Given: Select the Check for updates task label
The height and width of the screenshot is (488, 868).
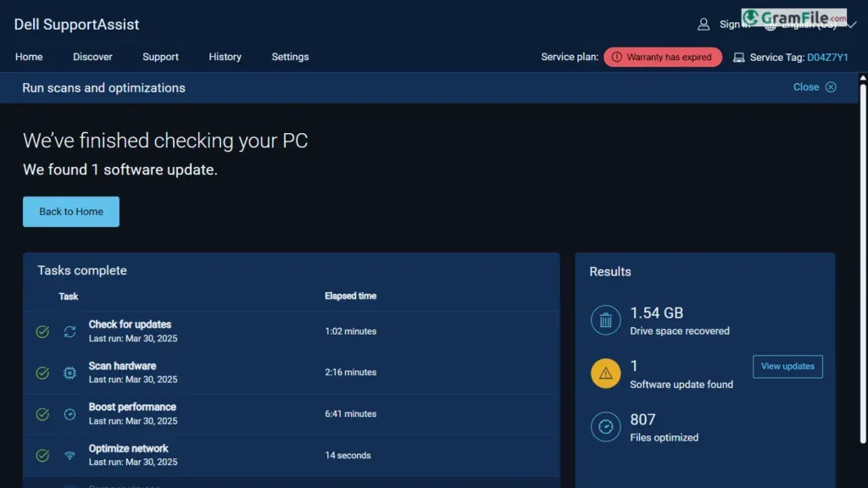Looking at the screenshot, I should click(130, 324).
